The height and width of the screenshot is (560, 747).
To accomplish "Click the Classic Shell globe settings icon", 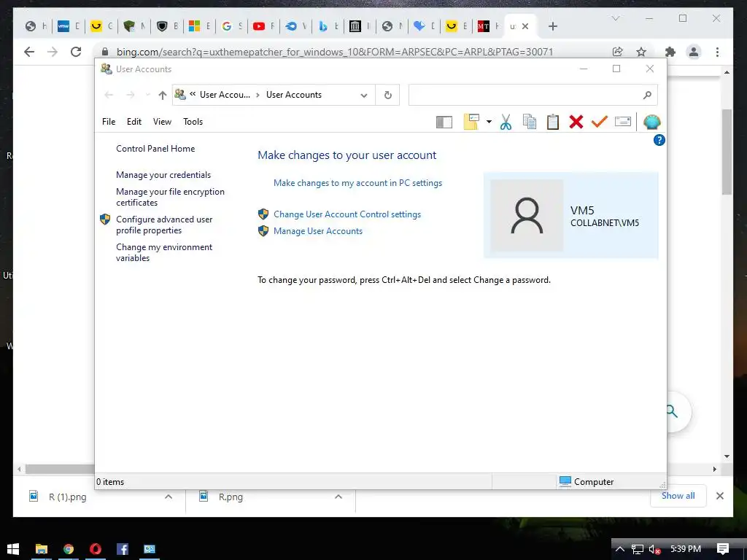I will point(651,122).
